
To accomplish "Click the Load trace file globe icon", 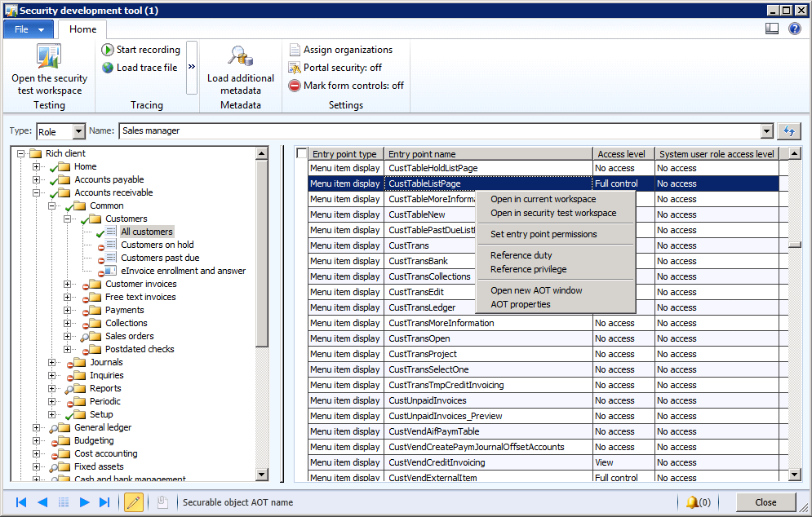I will 108,67.
